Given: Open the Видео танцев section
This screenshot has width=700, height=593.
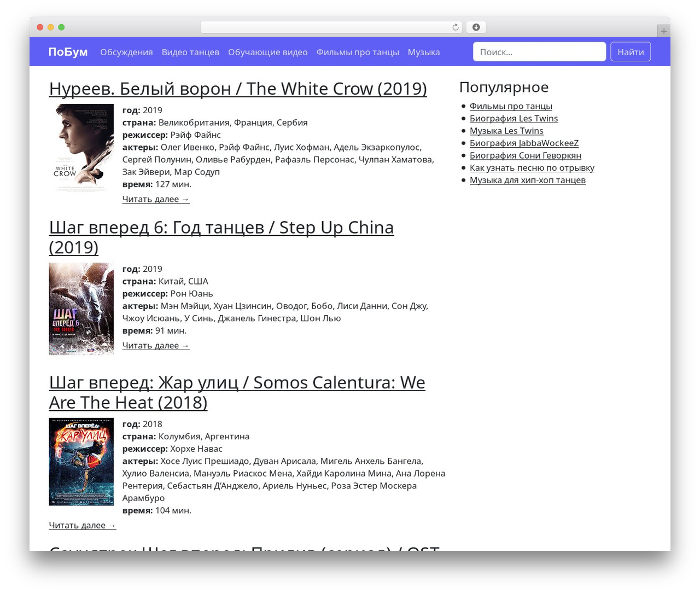Looking at the screenshot, I should point(190,52).
